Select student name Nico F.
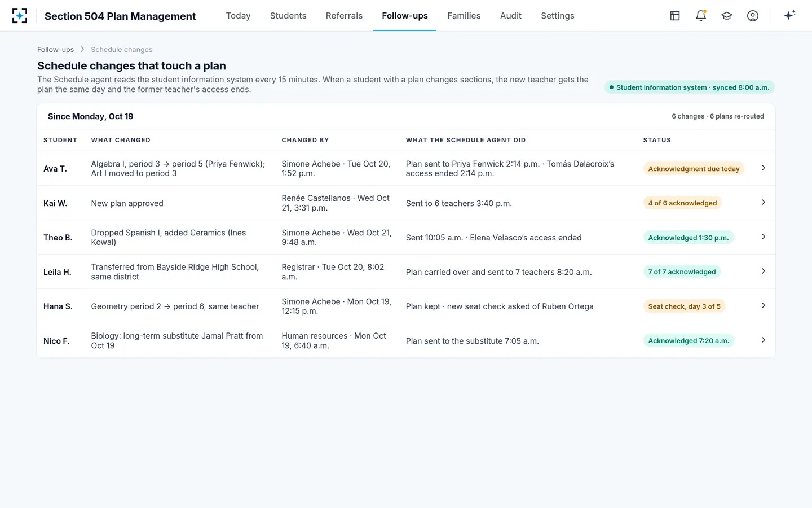 coord(56,341)
